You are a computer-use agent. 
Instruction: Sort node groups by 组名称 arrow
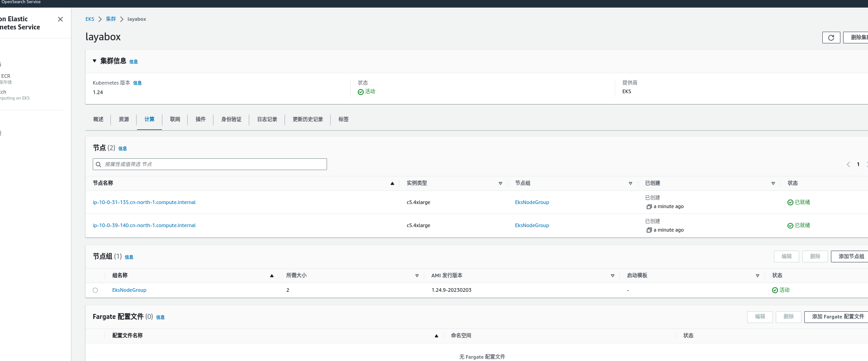tap(271, 276)
